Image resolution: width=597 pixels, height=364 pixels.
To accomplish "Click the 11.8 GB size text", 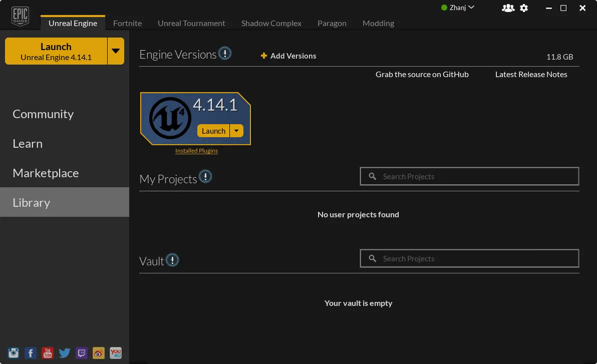I will click(x=560, y=57).
